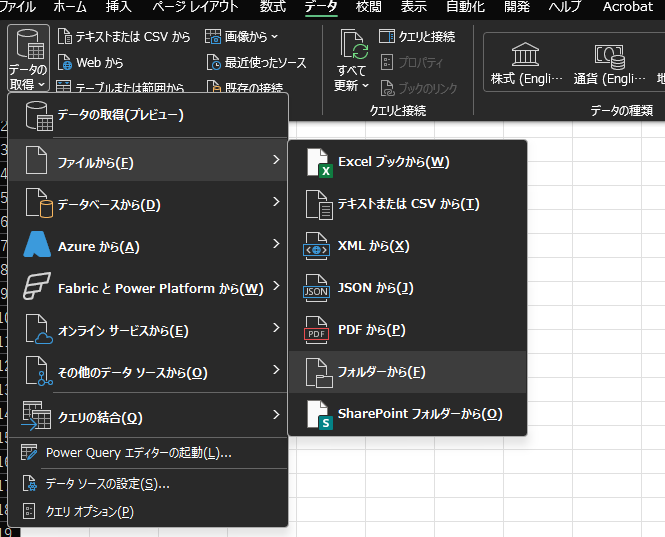Open the 画像から dropdown arrow

point(275,37)
